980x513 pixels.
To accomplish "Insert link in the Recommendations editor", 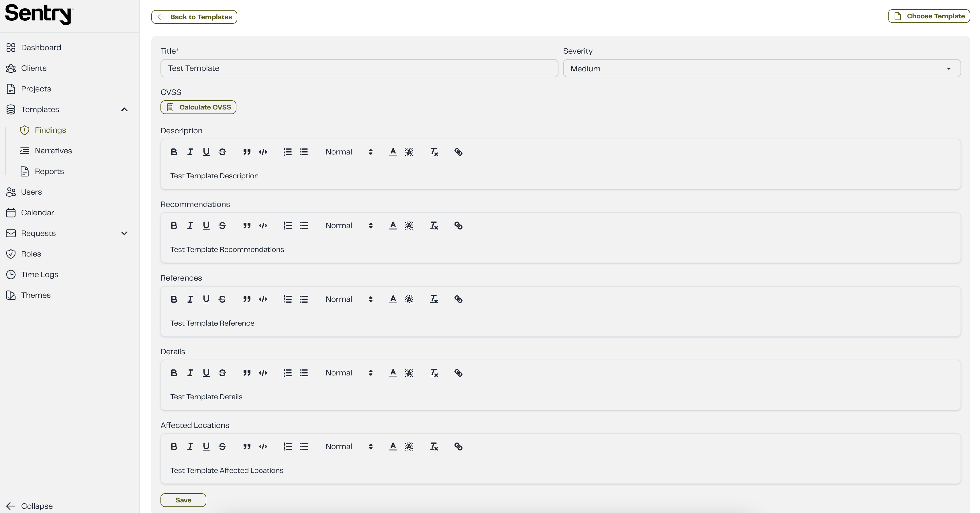I will (x=458, y=226).
